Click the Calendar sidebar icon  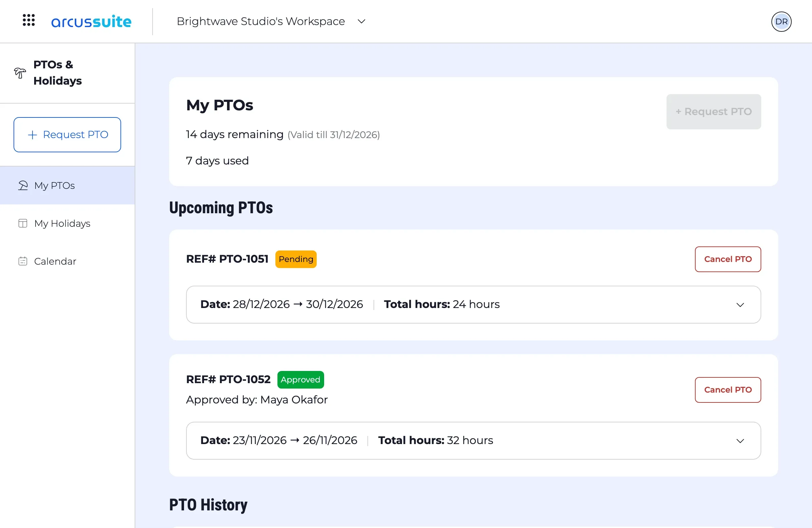click(x=23, y=261)
